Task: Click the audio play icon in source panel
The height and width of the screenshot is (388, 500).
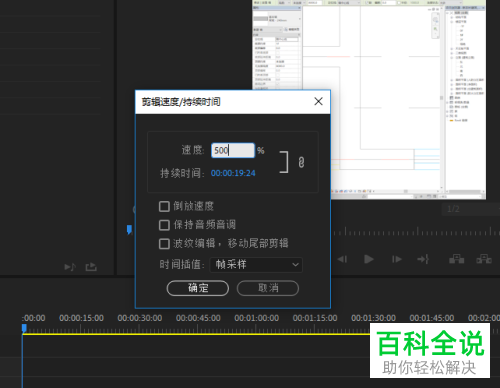Action: tap(70, 267)
